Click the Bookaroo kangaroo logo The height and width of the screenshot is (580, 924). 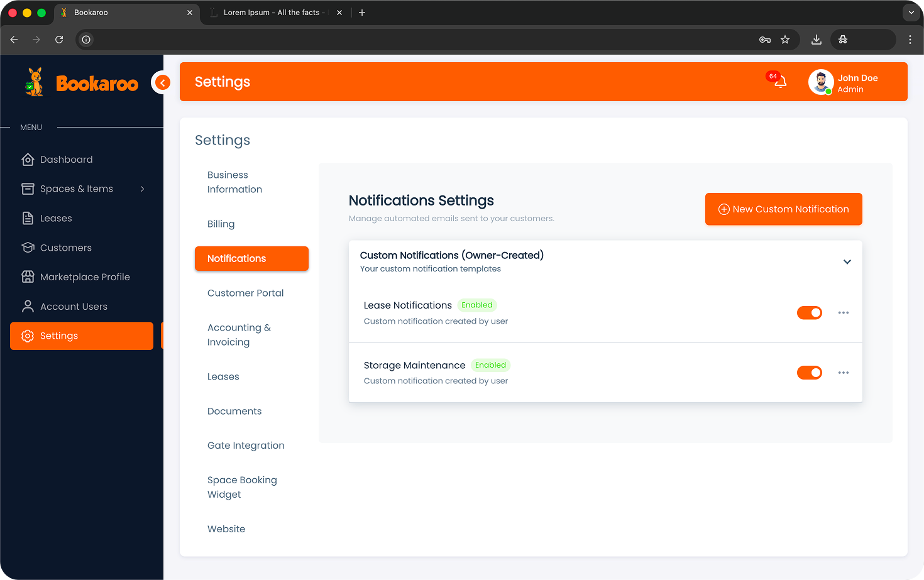click(35, 82)
